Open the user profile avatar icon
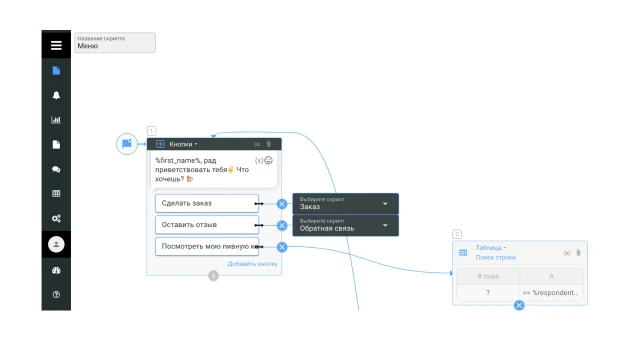The image size is (640, 360). click(x=56, y=244)
